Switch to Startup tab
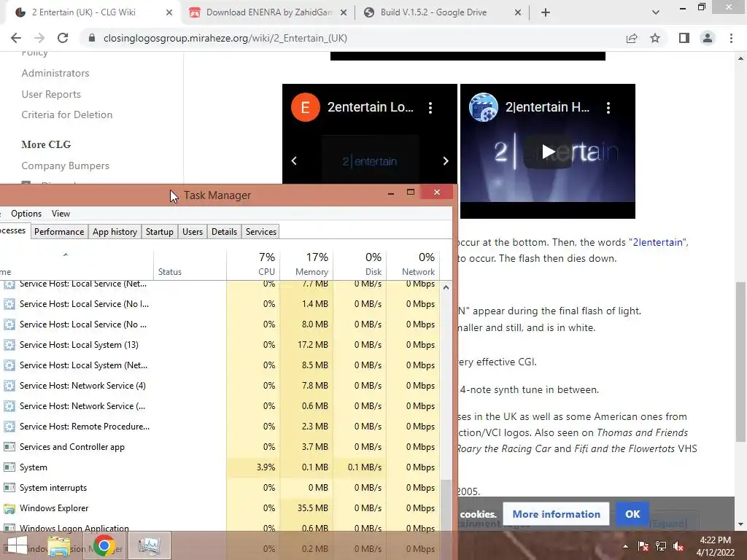747x560 pixels. click(x=160, y=232)
